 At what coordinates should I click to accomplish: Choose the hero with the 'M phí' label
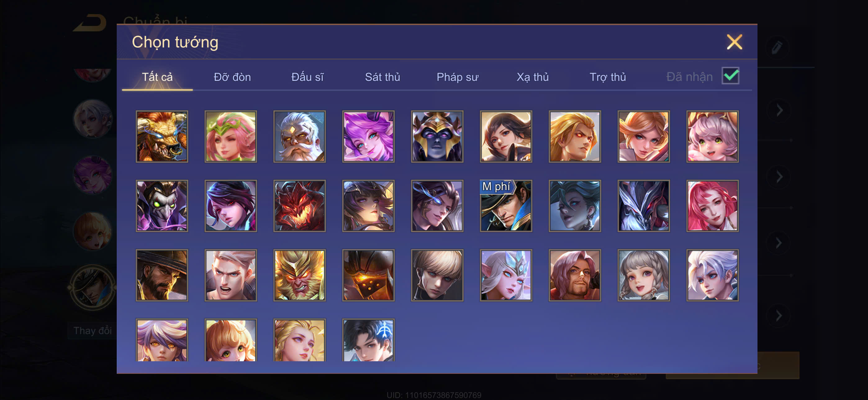506,206
